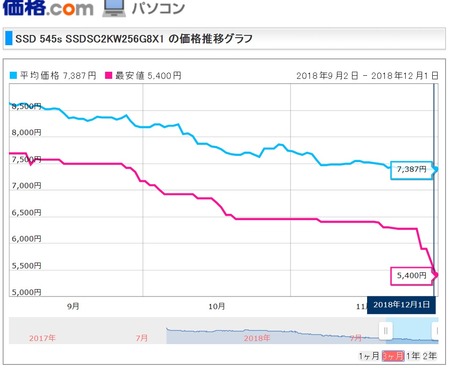The image size is (450, 368).
Task: Switch chart range to 2年
Action: pos(430,356)
